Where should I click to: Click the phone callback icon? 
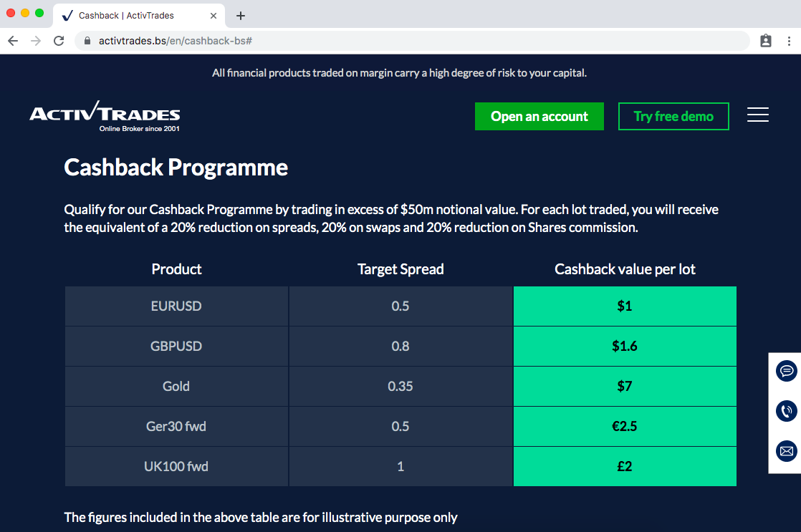(786, 411)
